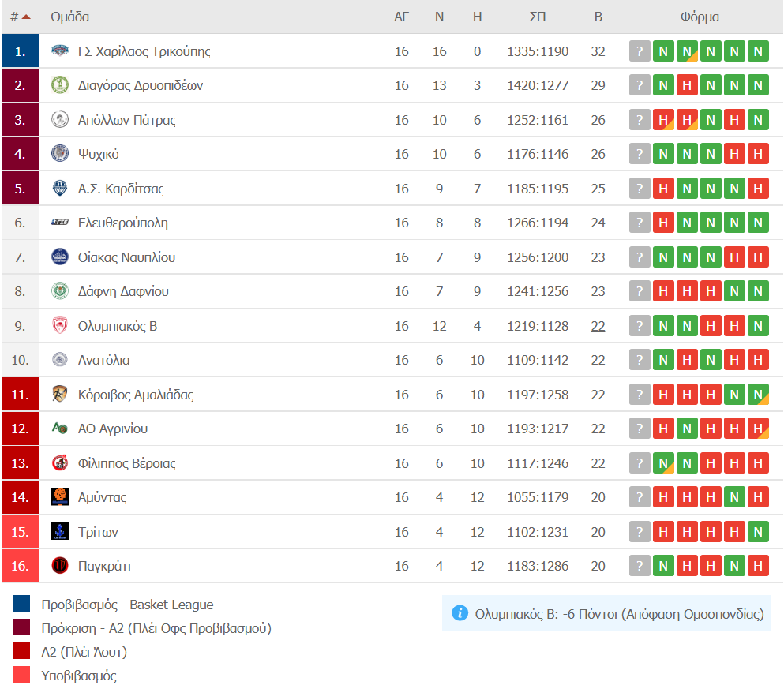Click the blue Προβιβασμός legend color square

(21, 604)
